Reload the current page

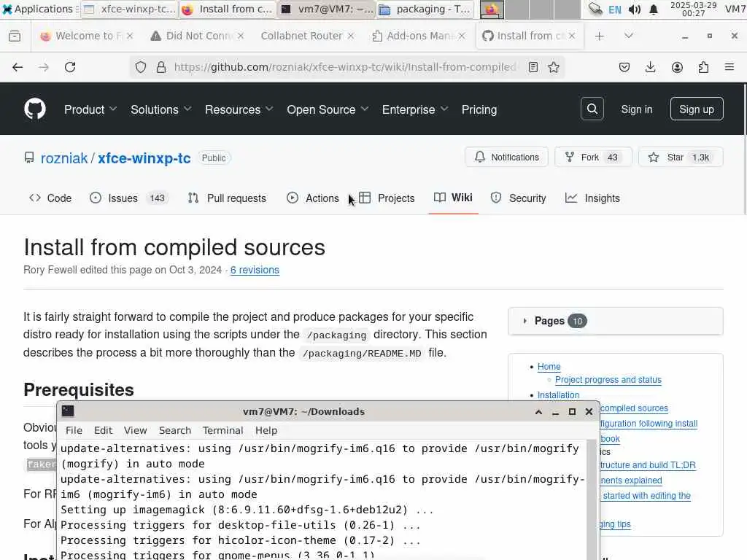point(70,67)
